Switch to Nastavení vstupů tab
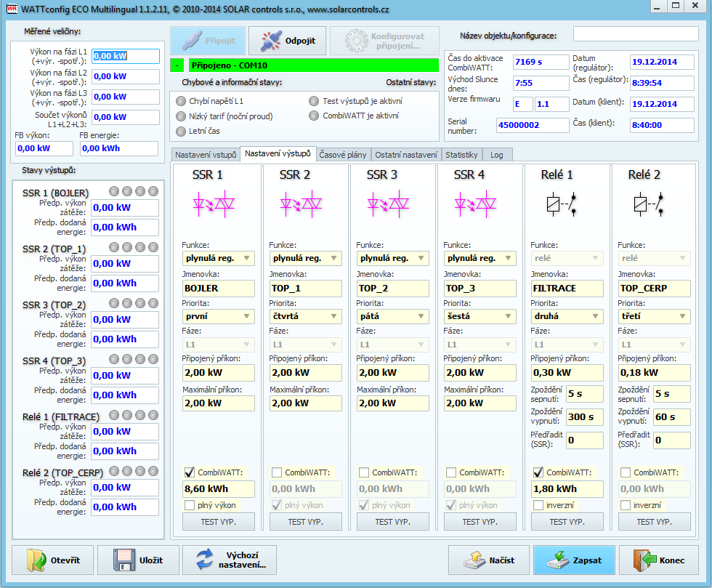This screenshot has width=712, height=588. coord(206,155)
